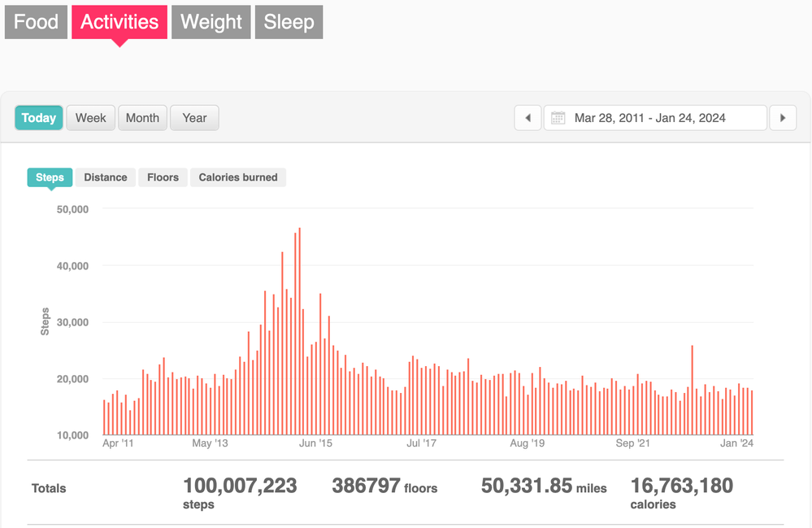Show the Year time range

tap(194, 118)
